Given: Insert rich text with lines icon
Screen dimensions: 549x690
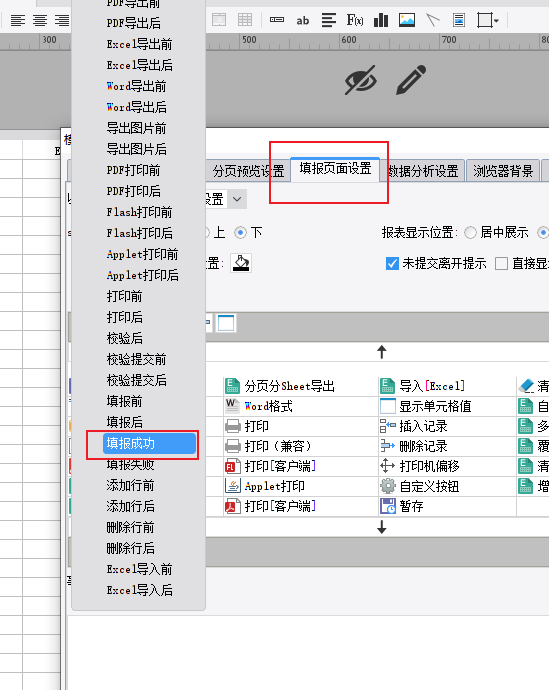Looking at the screenshot, I should (329, 20).
